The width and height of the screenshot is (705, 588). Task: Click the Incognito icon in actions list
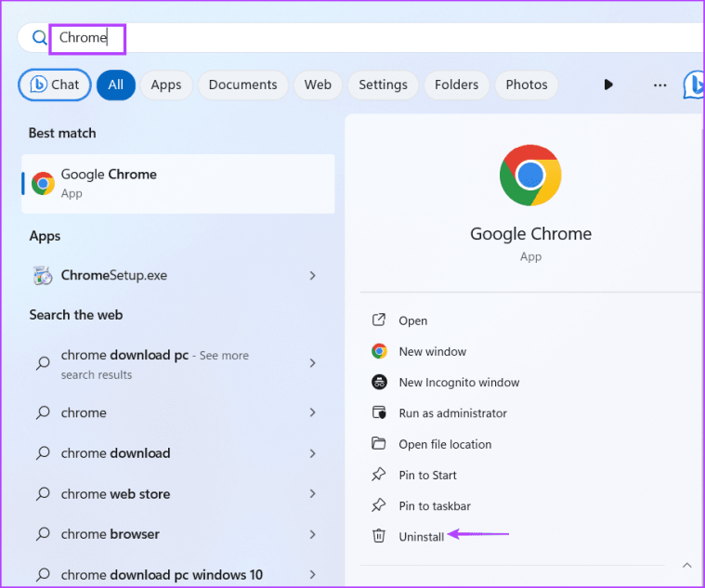click(379, 382)
